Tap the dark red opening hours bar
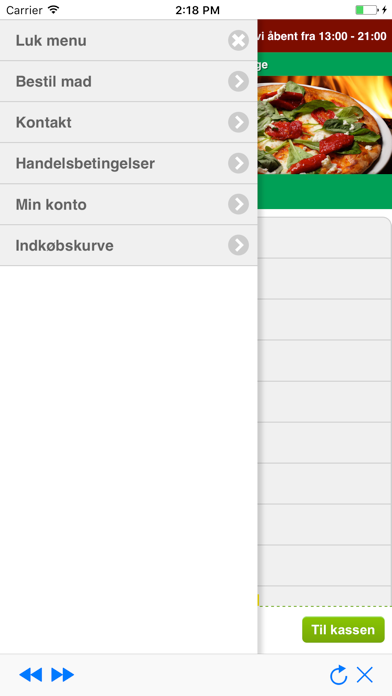 [325, 36]
